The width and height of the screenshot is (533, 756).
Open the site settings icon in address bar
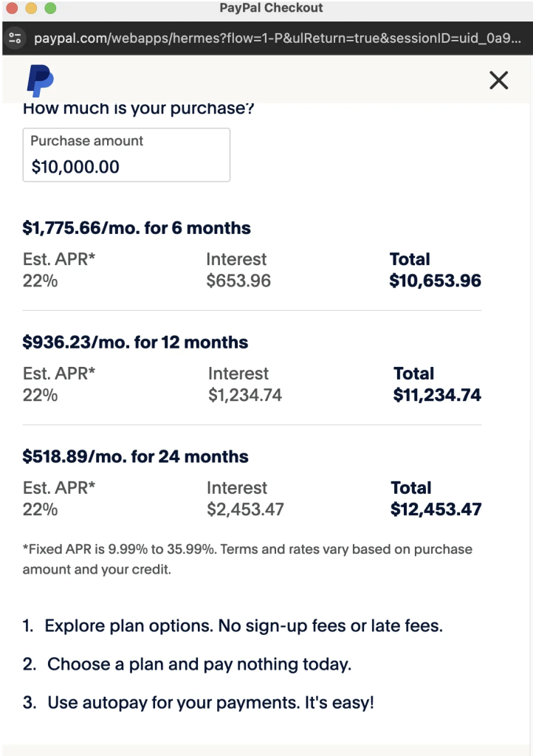tap(16, 38)
